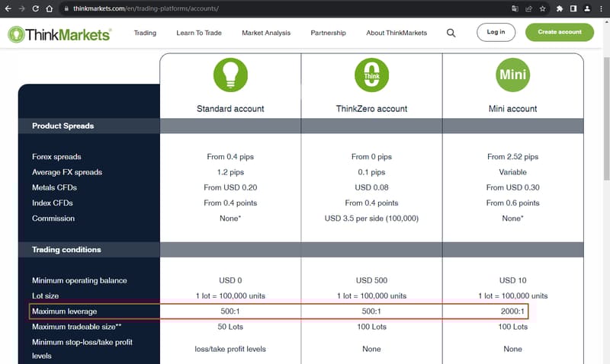Click the From 2.52 pips value

[512, 157]
